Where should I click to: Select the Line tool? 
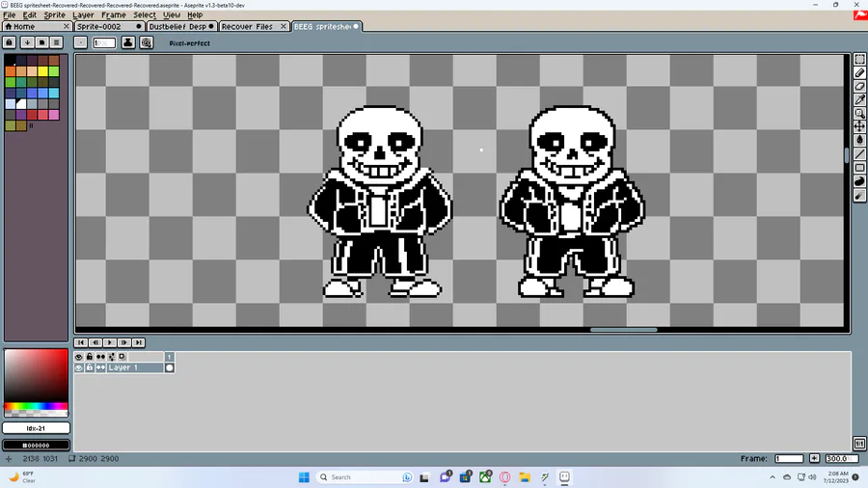pos(859,153)
